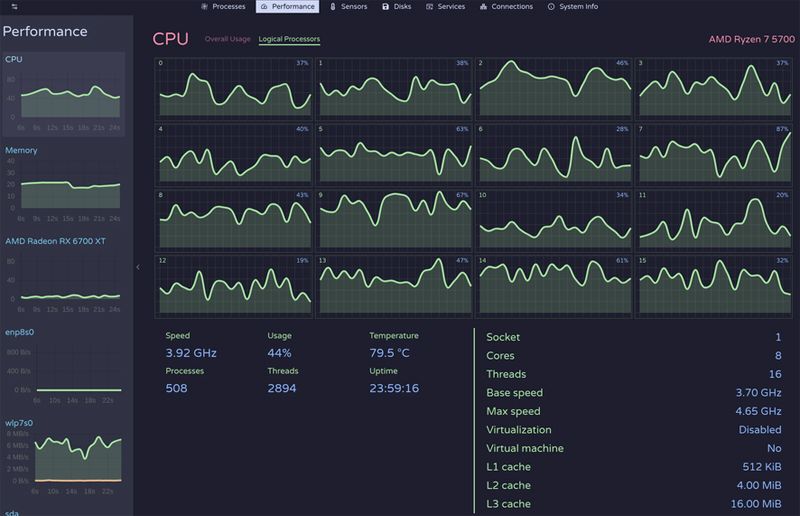This screenshot has width=800, height=516.
Task: Click the Performance sidebar heading
Action: (x=45, y=31)
